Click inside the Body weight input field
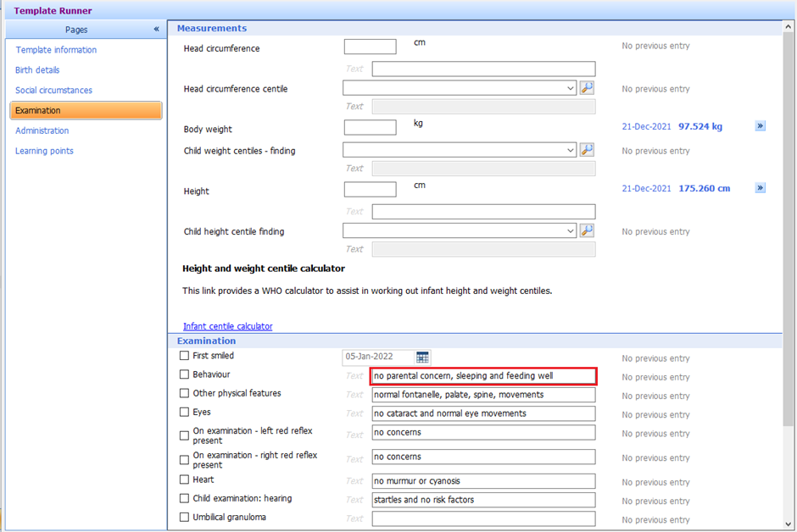Screen dimensions: 797x532 370,126
